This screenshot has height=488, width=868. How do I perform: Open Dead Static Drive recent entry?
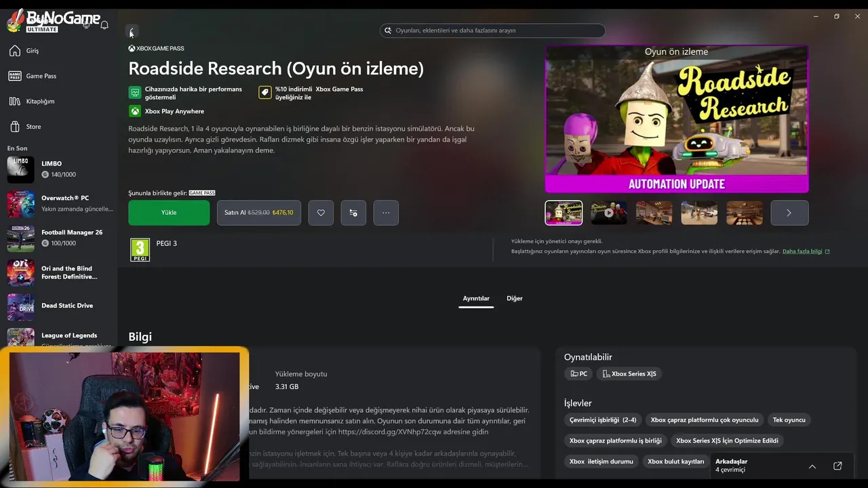pos(58,306)
